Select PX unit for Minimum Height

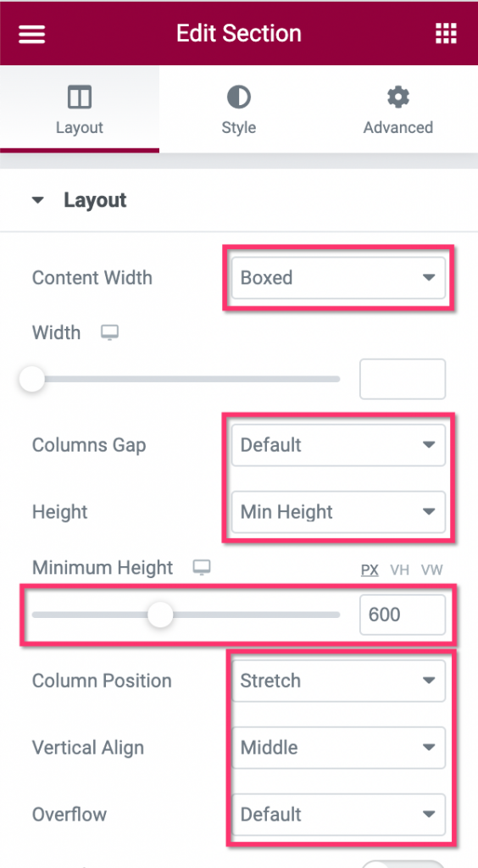[x=370, y=570]
